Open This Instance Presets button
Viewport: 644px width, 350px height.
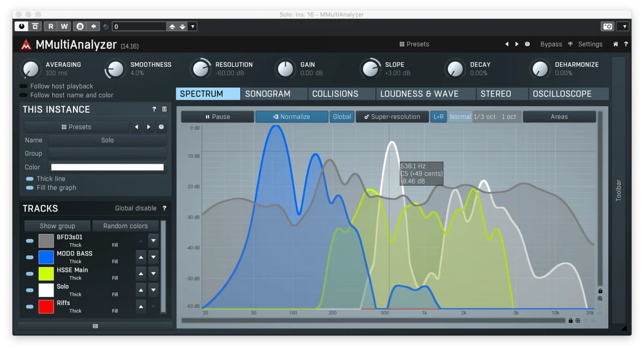pyautogui.click(x=77, y=127)
